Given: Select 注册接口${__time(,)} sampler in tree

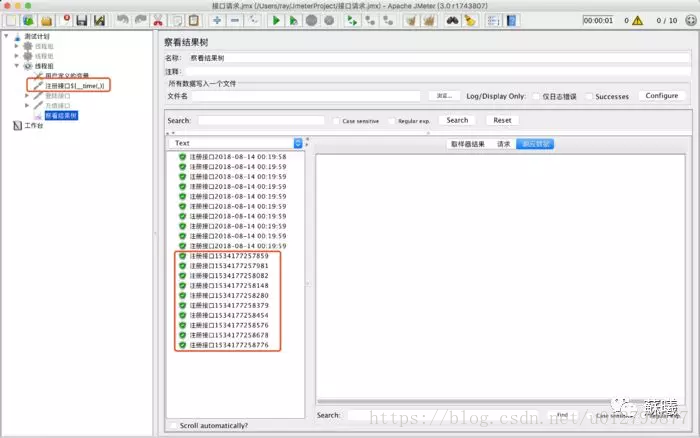Looking at the screenshot, I should coord(75,85).
